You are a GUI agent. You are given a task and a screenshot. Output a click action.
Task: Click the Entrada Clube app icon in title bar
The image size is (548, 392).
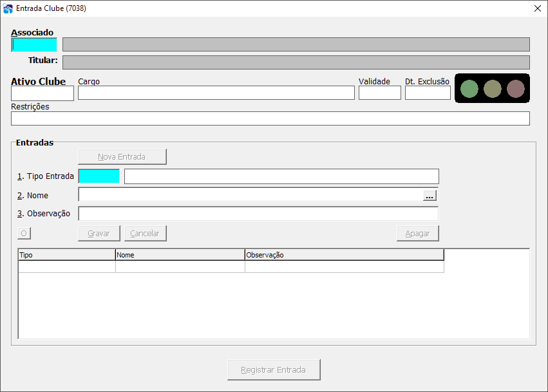click(x=8, y=8)
